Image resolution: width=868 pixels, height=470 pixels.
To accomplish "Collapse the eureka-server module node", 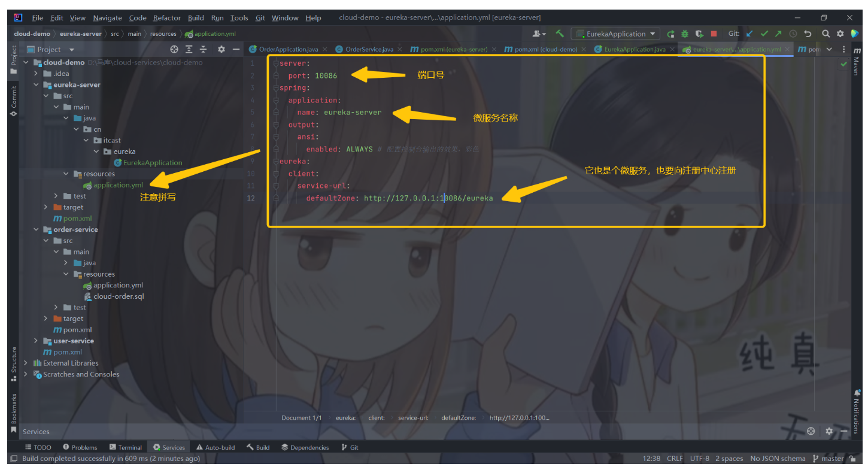I will tap(37, 85).
